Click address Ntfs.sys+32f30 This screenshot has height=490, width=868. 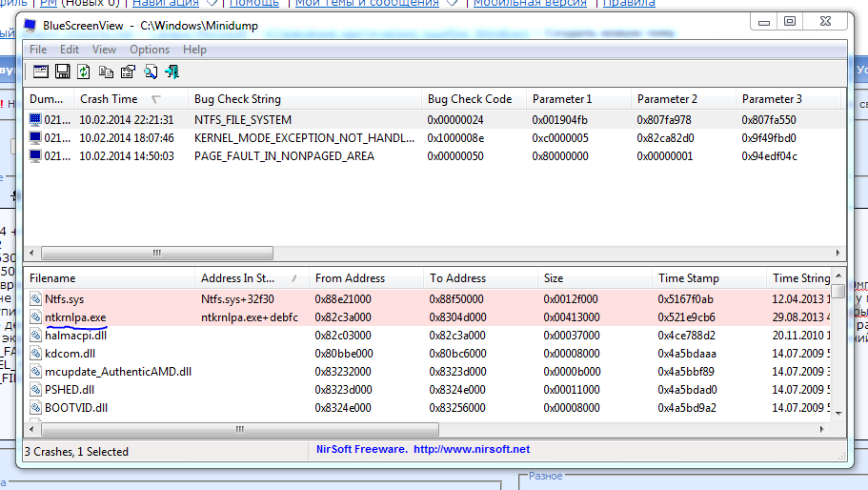coord(237,299)
